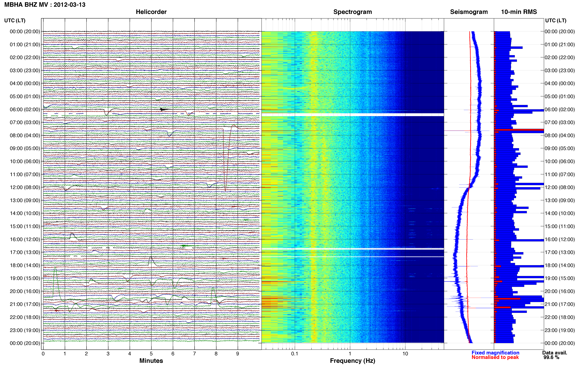The height and width of the screenshot is (368, 588).
Task: Click the "3" tick on Minutes axis
Action: click(108, 354)
